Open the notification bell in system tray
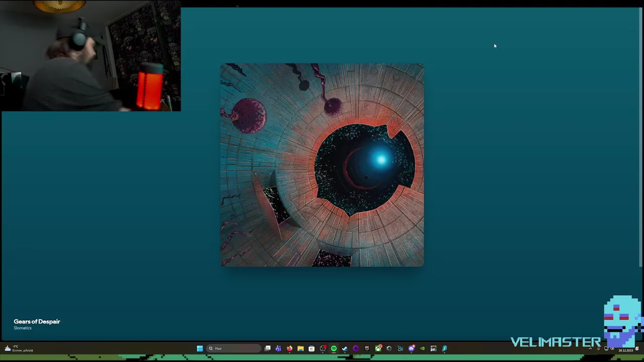Viewport: 644px width, 362px height. 637,348
